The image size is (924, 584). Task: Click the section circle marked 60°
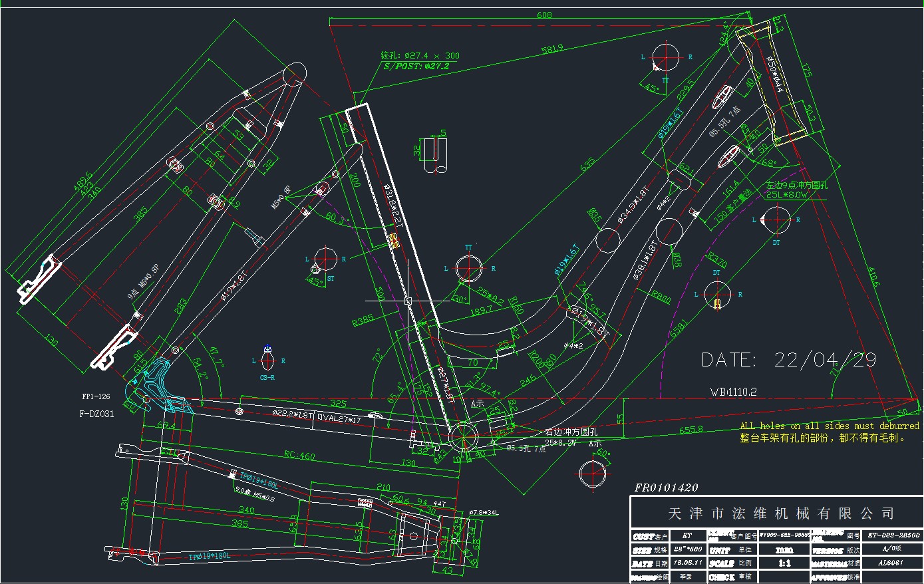point(591,474)
